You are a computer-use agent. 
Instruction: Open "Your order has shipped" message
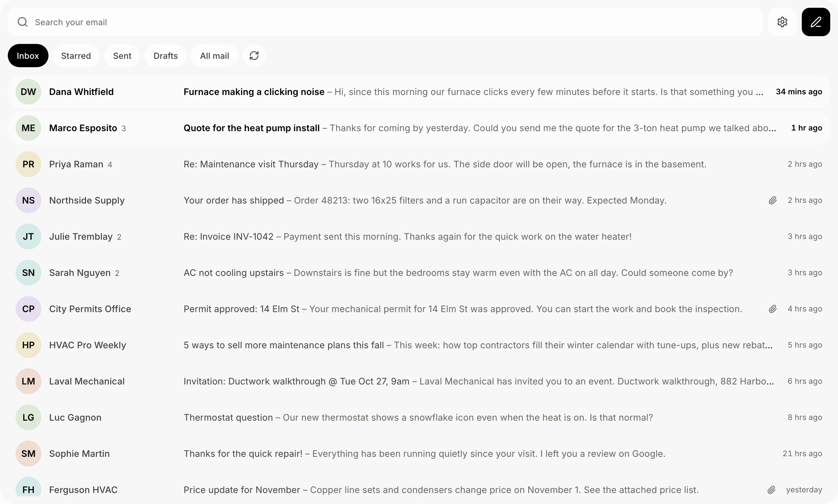pos(419,200)
